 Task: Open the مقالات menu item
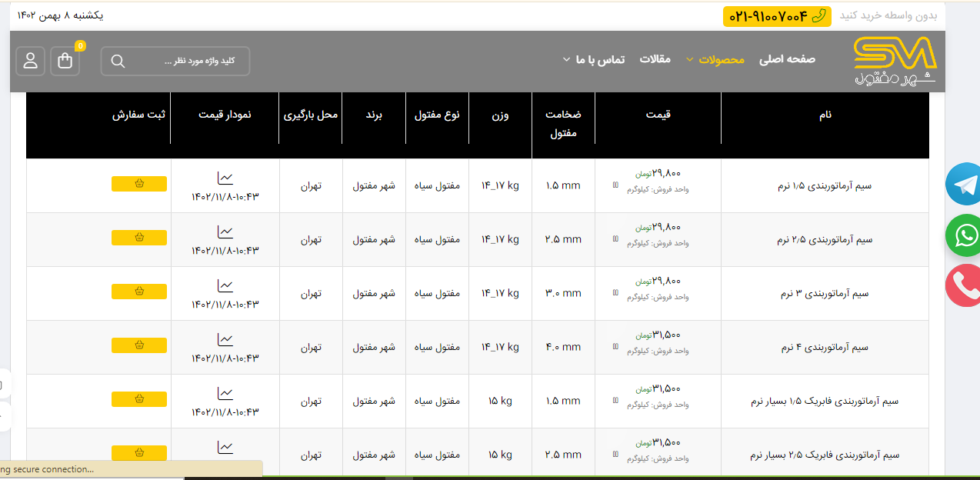pos(655,59)
